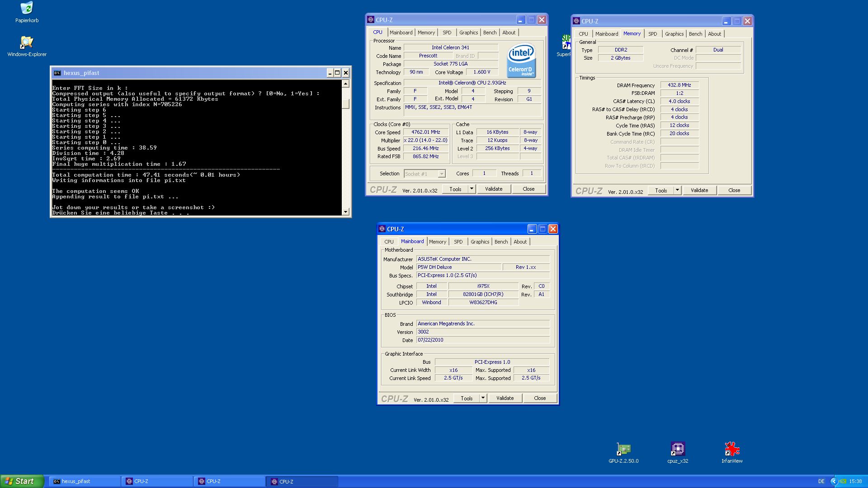Click Close button in Mainboard window

pos(540,398)
